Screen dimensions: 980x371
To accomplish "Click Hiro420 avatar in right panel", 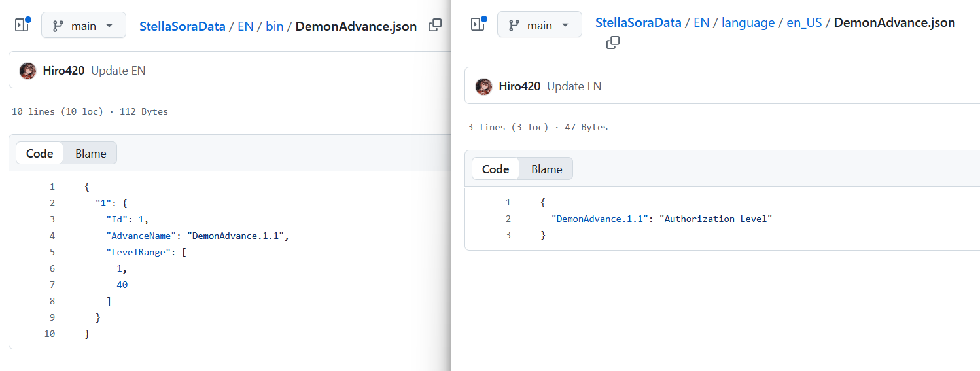I will [x=483, y=86].
